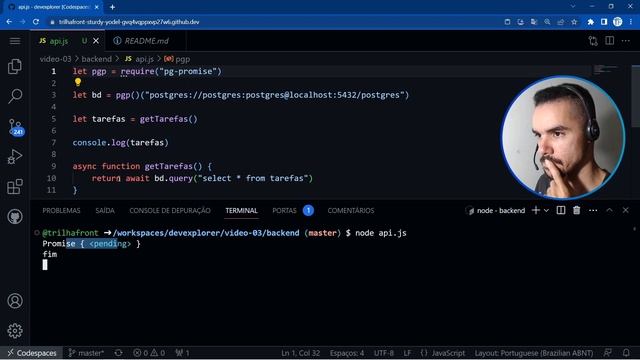Open the feedback icon in status bar
The width and height of the screenshot is (640, 360).
pos(608,353)
